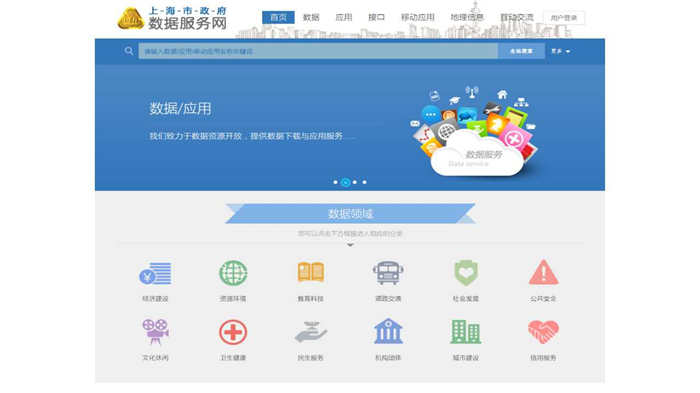Select the 信用服务 handshake heart icon
Image resolution: width=700 pixels, height=393 pixels.
click(543, 332)
